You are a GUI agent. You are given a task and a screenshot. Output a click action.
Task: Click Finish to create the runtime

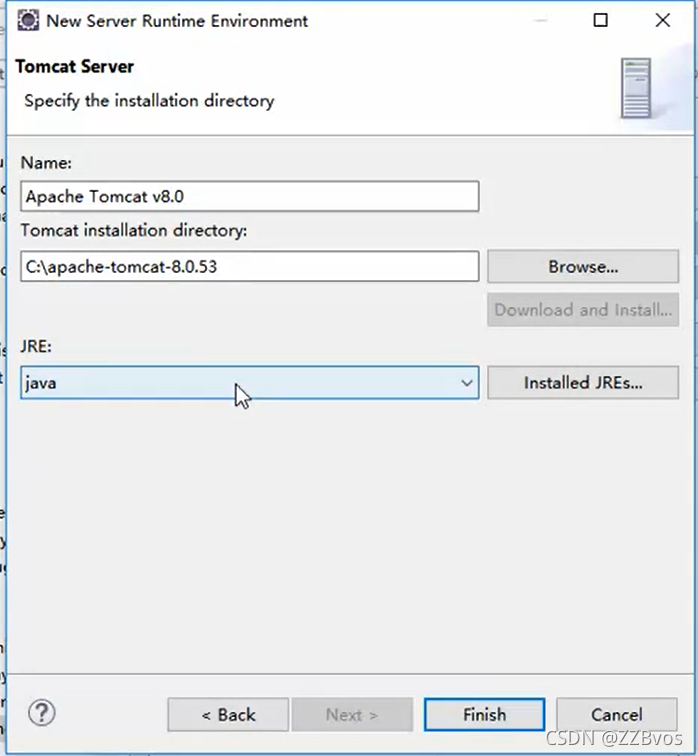pyautogui.click(x=484, y=715)
